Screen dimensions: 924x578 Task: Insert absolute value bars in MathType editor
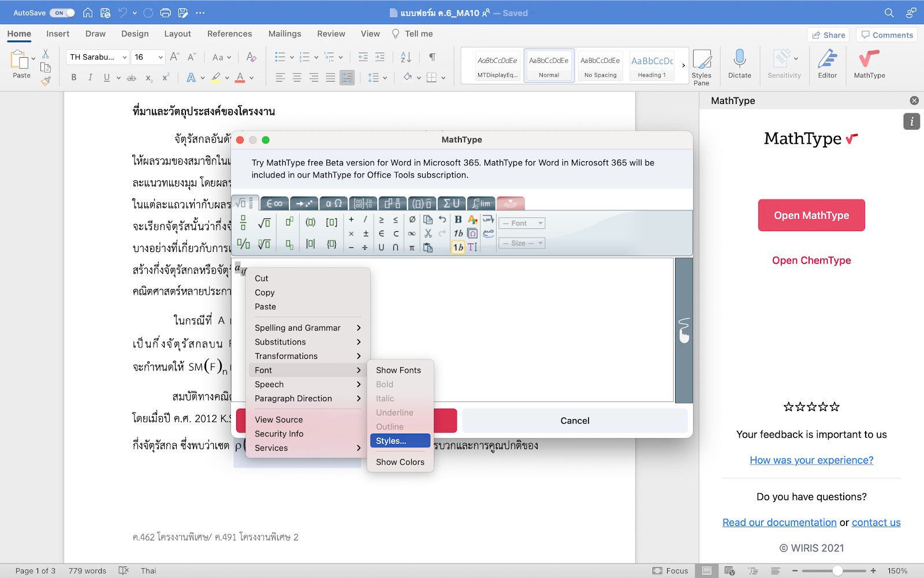311,244
